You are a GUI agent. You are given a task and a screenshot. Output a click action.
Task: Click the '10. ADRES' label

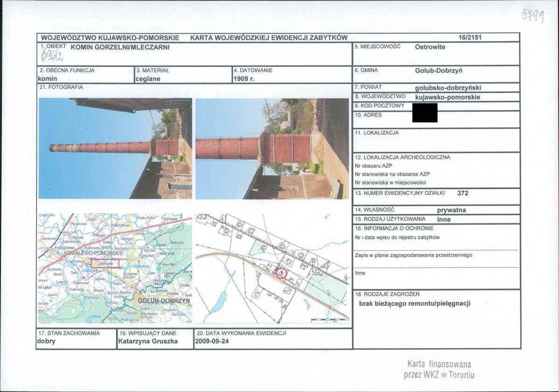[x=368, y=115]
